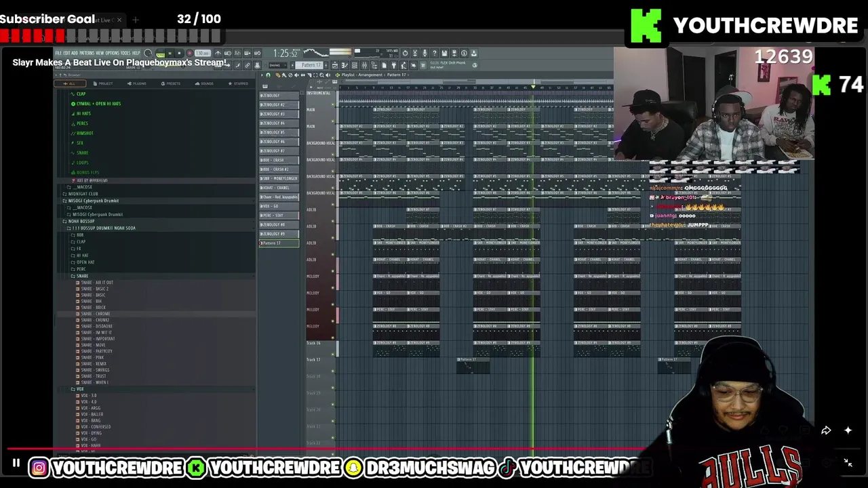
Task: Expand the 808 folder
Action: click(79, 235)
